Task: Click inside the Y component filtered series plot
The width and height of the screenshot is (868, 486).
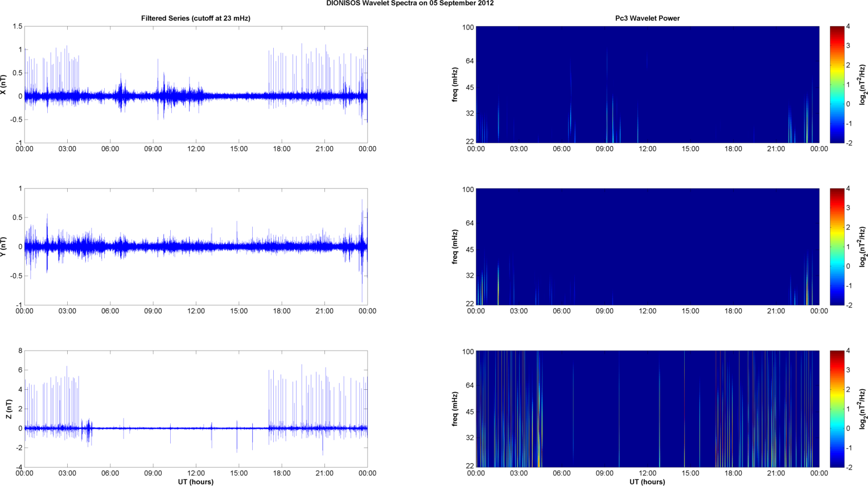Action: tap(196, 247)
